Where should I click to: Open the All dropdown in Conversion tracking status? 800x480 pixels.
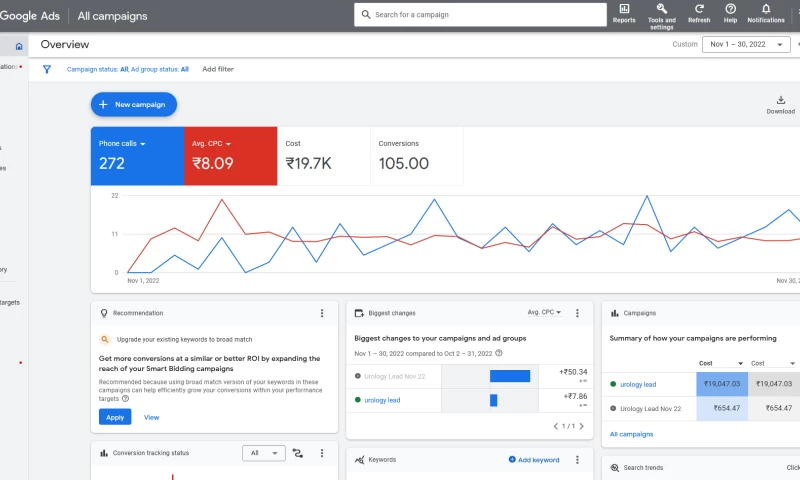coord(264,453)
